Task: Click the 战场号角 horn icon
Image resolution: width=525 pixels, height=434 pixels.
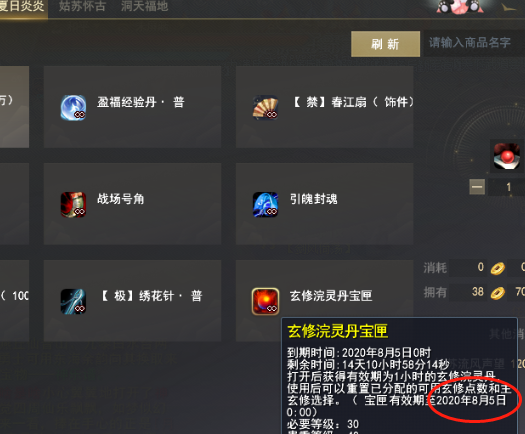Action: pyautogui.click(x=73, y=205)
